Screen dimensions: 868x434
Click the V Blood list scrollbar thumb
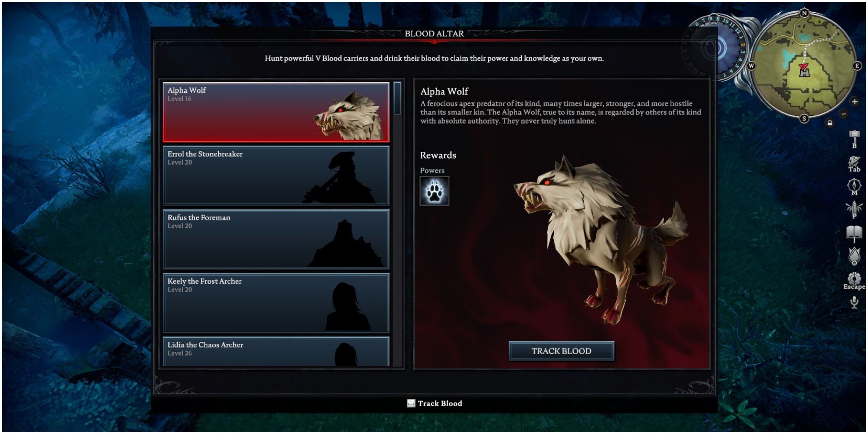tap(397, 99)
